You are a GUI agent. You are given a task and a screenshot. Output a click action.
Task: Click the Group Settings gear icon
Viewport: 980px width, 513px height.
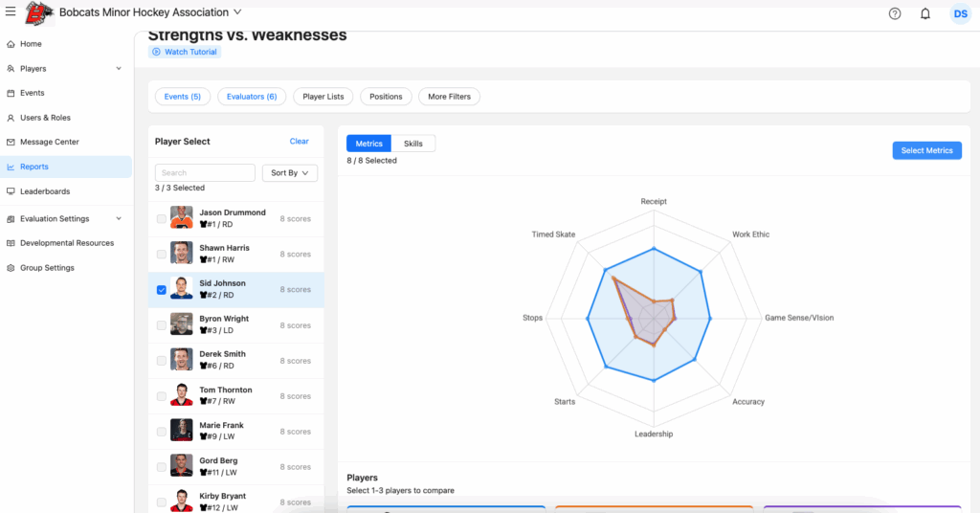11,268
